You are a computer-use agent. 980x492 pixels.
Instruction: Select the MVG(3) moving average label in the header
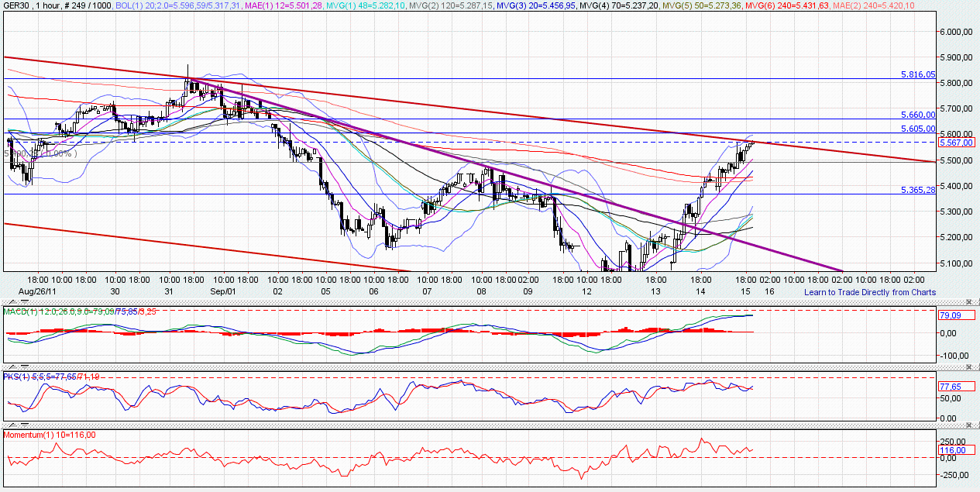510,6
